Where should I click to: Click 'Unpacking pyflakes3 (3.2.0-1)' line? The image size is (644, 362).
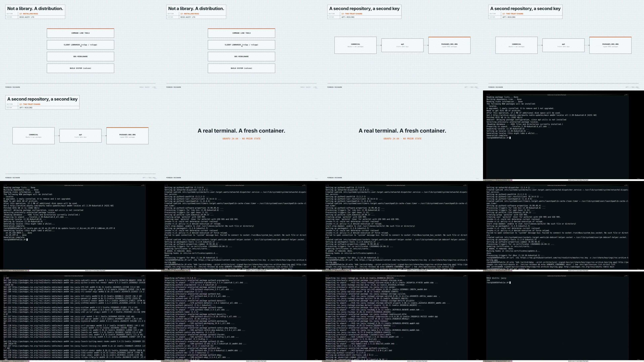[x=183, y=278]
